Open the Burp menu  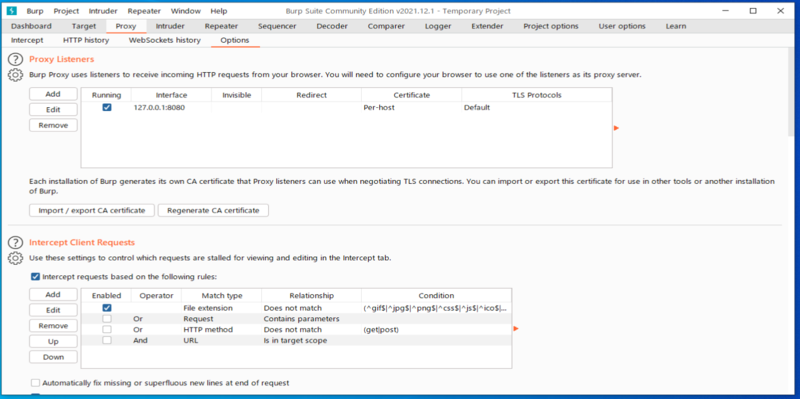(35, 11)
